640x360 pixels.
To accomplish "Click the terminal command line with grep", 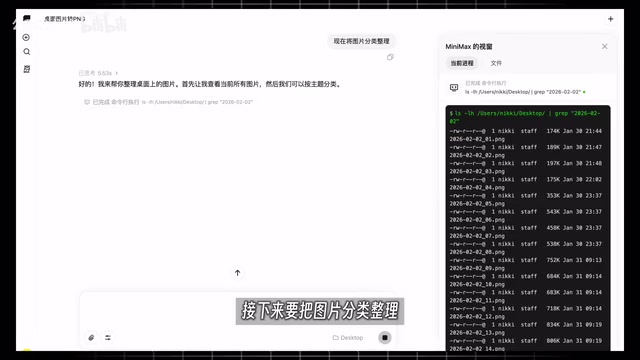I will [525, 117].
